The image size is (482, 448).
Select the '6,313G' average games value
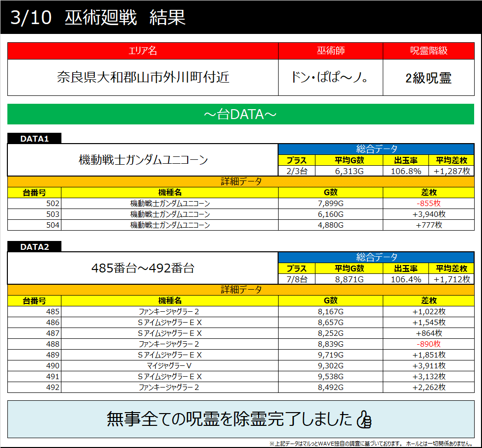tap(349, 171)
